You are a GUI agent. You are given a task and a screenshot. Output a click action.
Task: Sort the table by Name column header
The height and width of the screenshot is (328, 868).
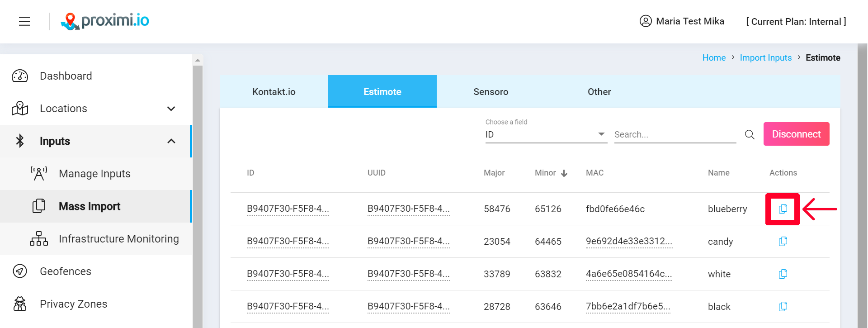point(719,173)
